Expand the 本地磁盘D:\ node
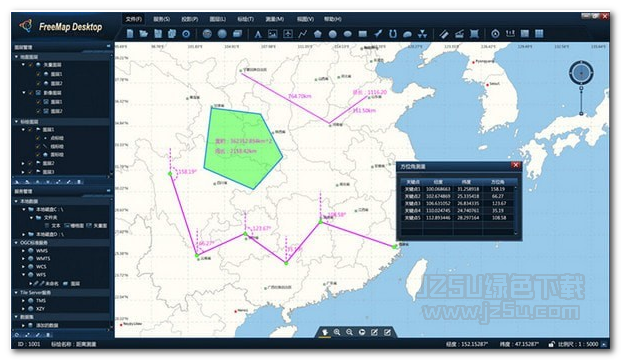This screenshot has width=621, height=360. tap(23, 234)
